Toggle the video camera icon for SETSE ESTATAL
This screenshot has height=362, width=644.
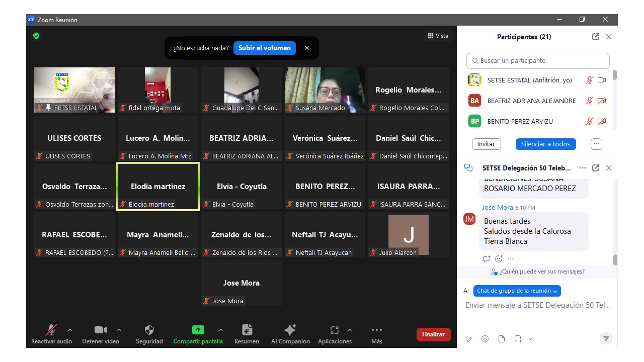click(602, 80)
